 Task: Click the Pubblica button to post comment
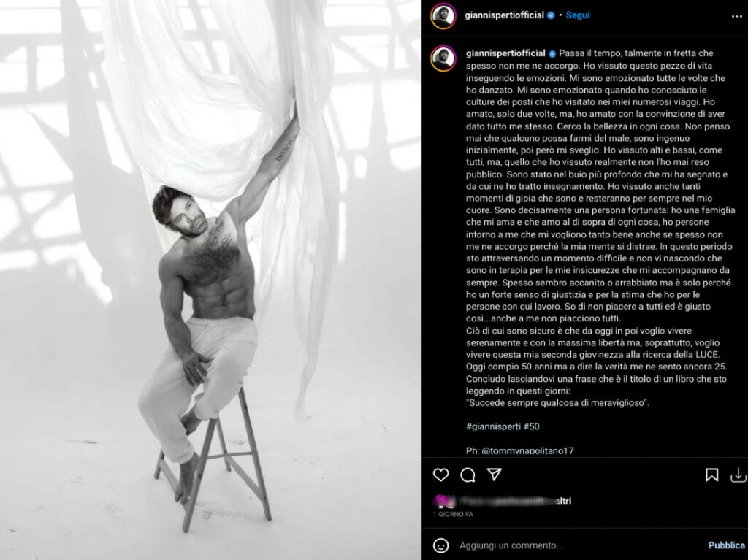pos(727,545)
